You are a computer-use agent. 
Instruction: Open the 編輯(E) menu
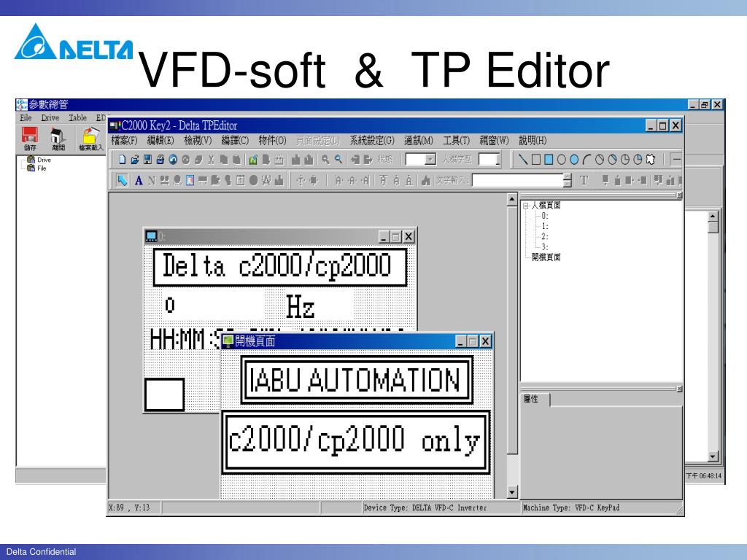(x=160, y=141)
